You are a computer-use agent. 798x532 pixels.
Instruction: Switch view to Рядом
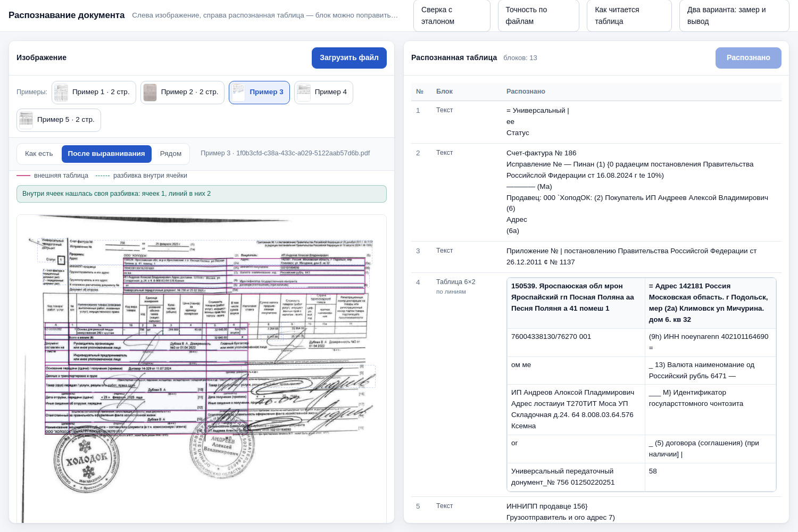point(171,154)
